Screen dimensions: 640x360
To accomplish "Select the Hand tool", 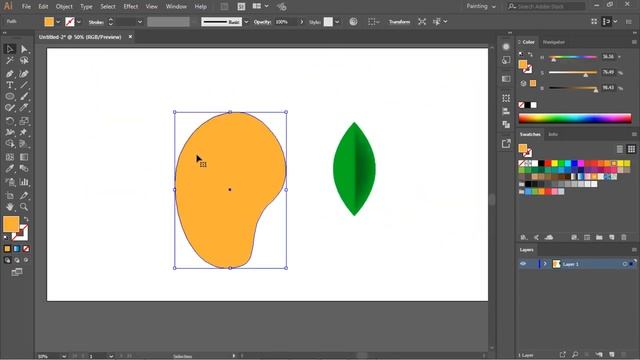I will (10, 207).
